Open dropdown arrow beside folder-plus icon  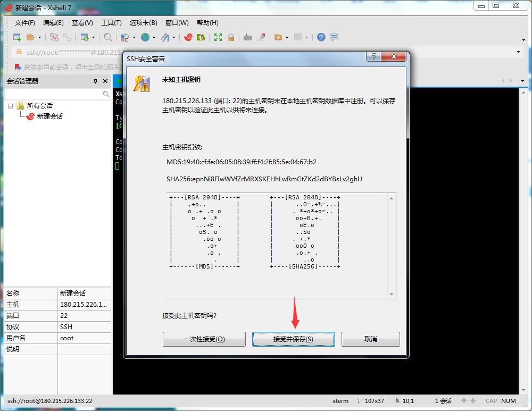pyautogui.click(x=287, y=37)
